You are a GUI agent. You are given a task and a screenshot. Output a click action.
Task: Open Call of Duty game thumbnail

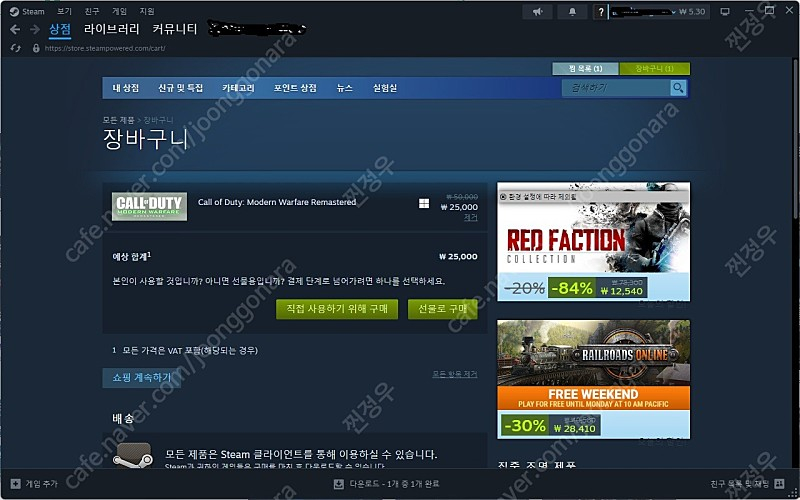[x=149, y=207]
